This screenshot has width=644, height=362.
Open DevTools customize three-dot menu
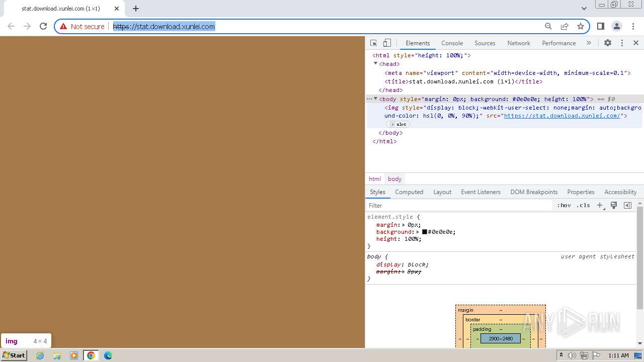coord(622,43)
